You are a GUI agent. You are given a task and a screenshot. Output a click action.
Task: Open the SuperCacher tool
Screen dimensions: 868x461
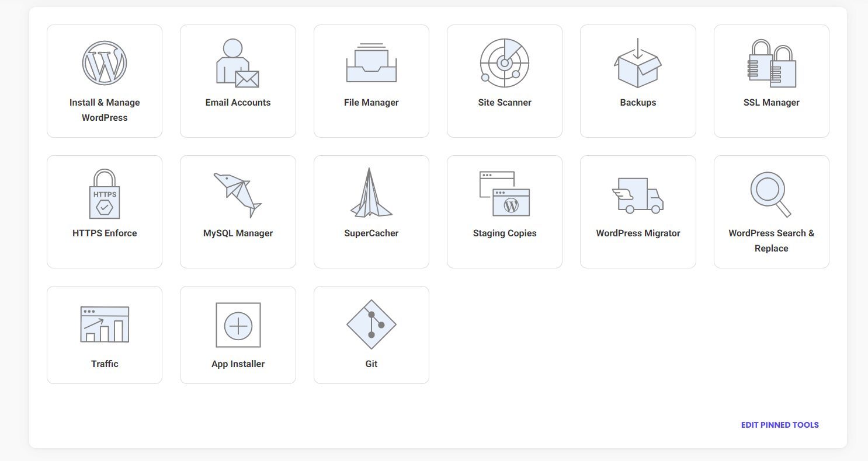pos(371,211)
